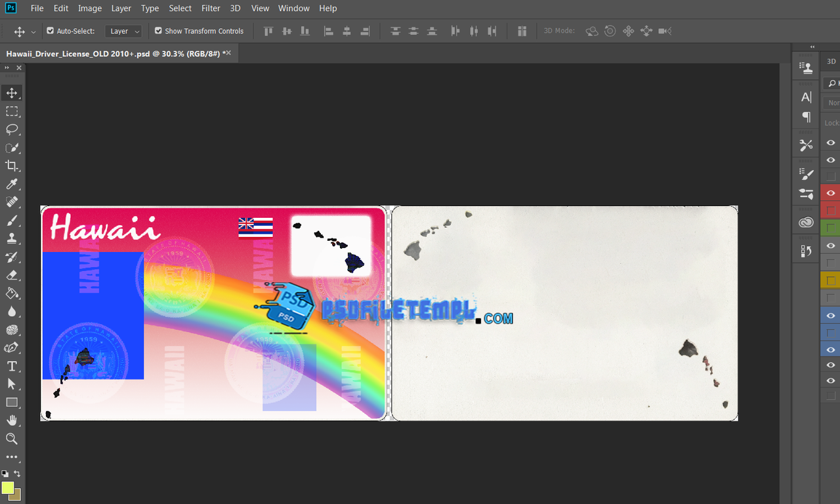Click Align top edges icon
This screenshot has width=840, height=504.
coord(268,31)
